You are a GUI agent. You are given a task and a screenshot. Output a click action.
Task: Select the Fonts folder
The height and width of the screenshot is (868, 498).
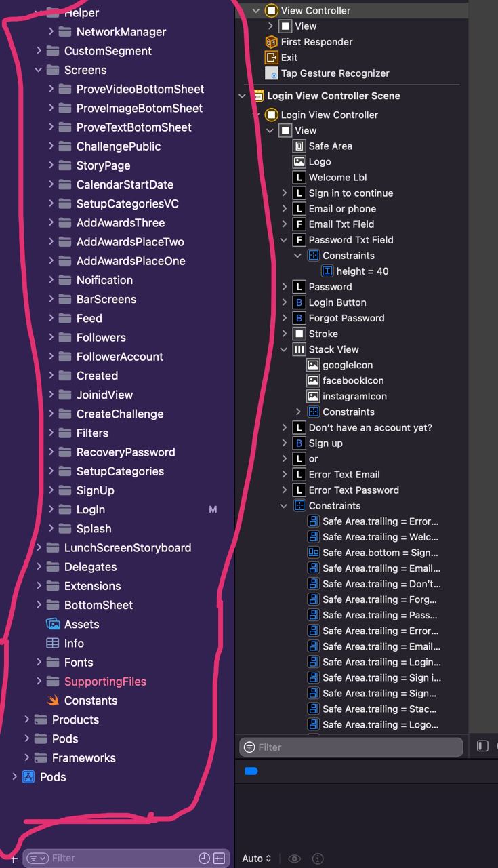79,663
